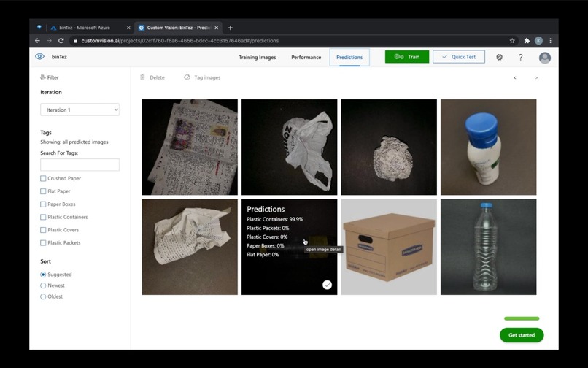
Task: Check the Paper Boxes tag
Action: [43, 204]
